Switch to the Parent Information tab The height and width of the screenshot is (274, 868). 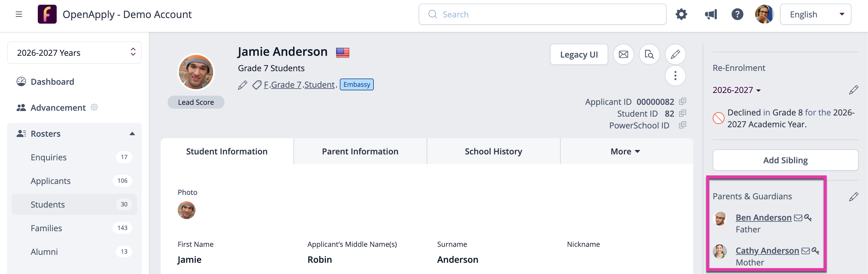[360, 151]
